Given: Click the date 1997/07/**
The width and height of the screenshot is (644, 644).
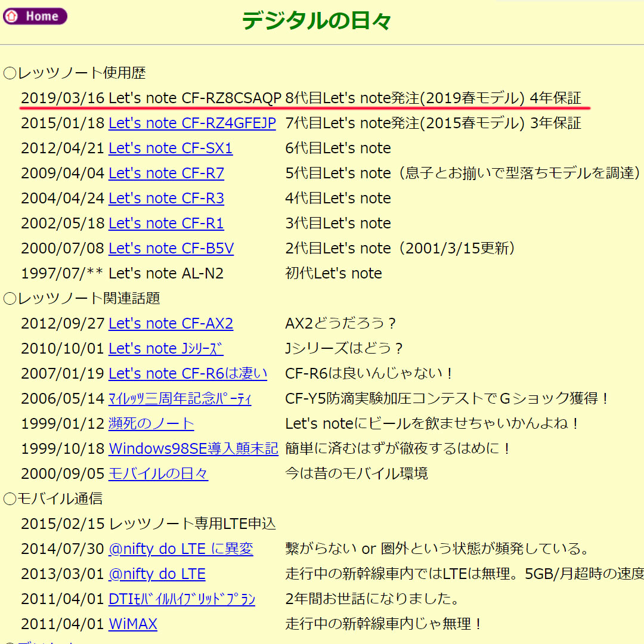Looking at the screenshot, I should click(x=62, y=274).
